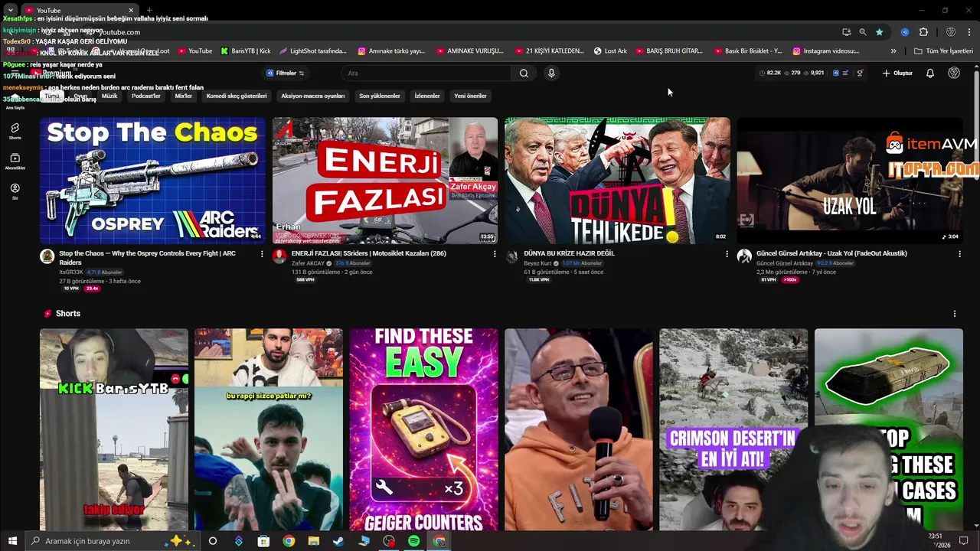Image resolution: width=980 pixels, height=551 pixels.
Task: Open the Shorts section options menu
Action: tap(954, 314)
